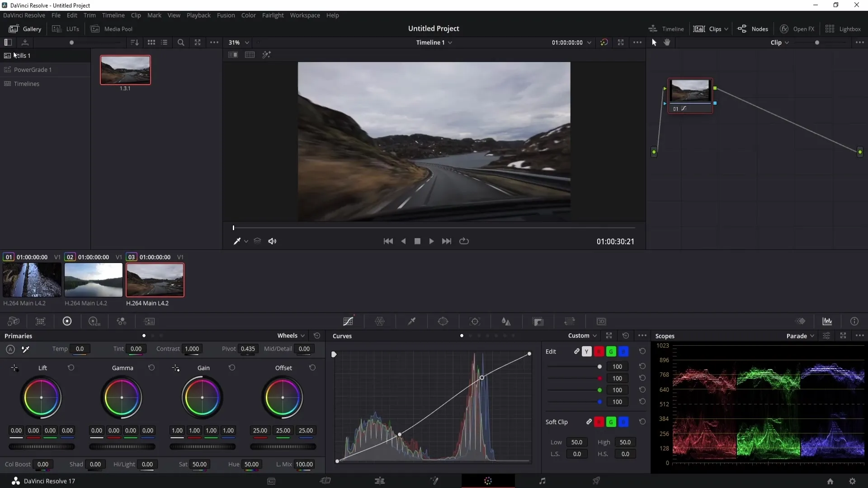Open the Color Warper palette icon

[380, 321]
